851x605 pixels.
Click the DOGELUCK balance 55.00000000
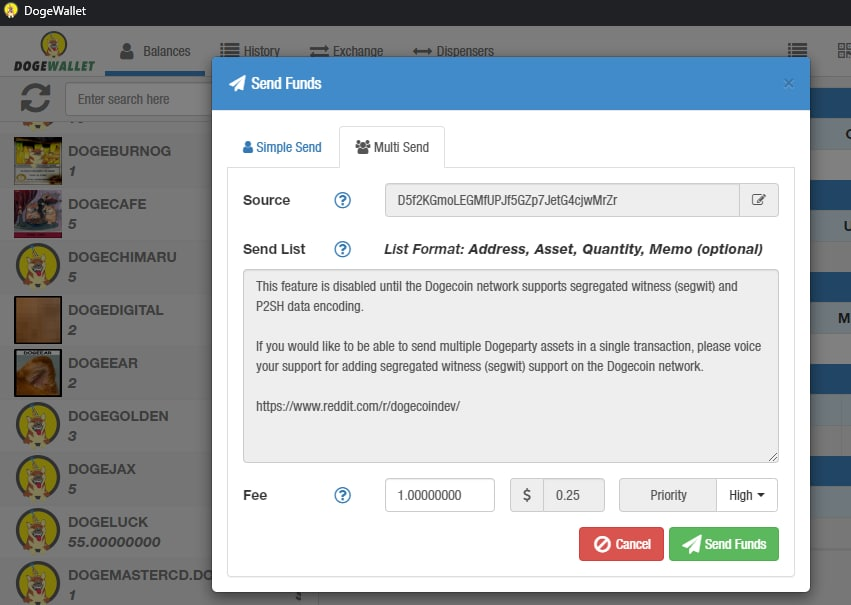point(114,542)
